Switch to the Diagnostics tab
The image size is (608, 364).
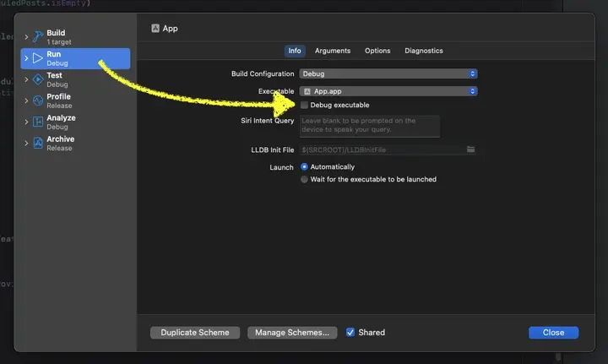click(423, 51)
